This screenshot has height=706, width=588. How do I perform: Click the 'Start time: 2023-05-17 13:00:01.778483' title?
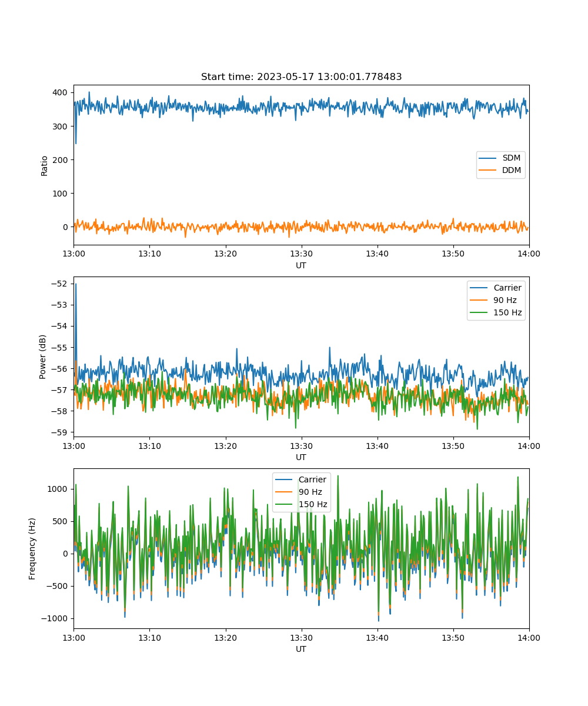301,77
